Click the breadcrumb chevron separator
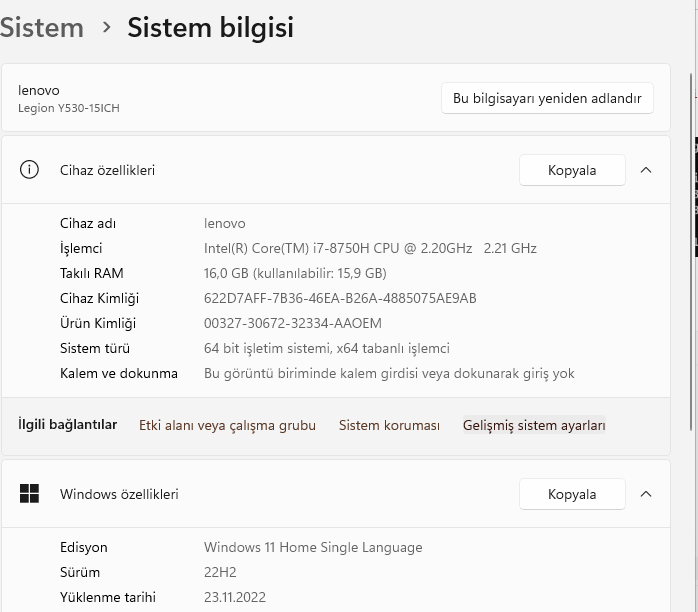 pos(106,28)
